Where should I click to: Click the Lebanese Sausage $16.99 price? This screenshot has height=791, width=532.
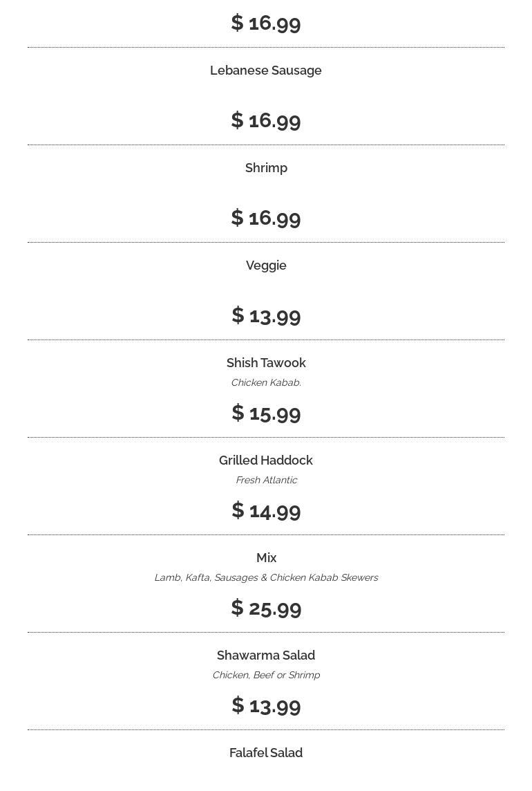[266, 120]
